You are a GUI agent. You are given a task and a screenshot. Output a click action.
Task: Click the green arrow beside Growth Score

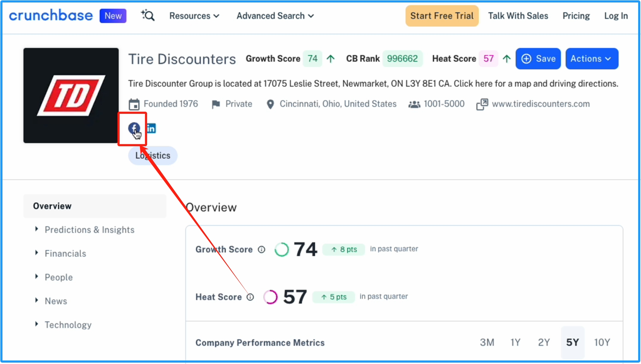(331, 58)
